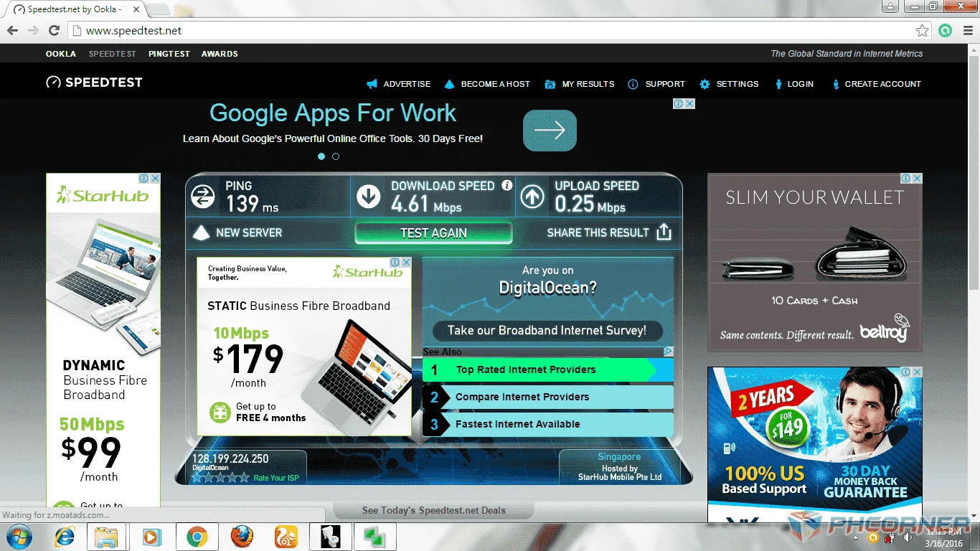Click the Google Apps ad arrow button
This screenshot has width=980, height=551.
[550, 131]
